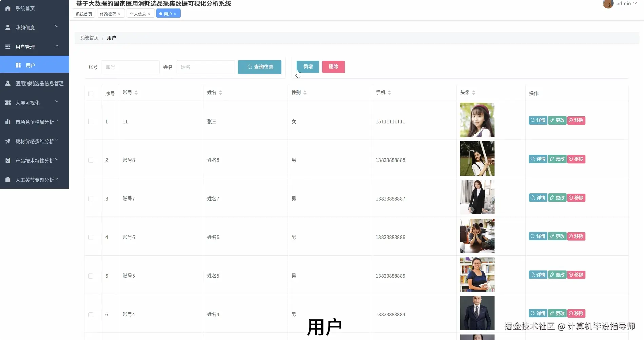Image resolution: width=644 pixels, height=340 pixels.
Task: Click 移除 for user 张三
Action: 576,120
